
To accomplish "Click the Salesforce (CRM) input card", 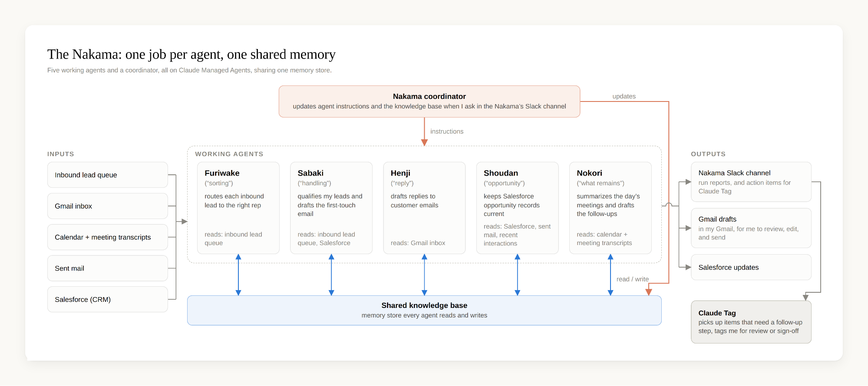I will point(108,299).
